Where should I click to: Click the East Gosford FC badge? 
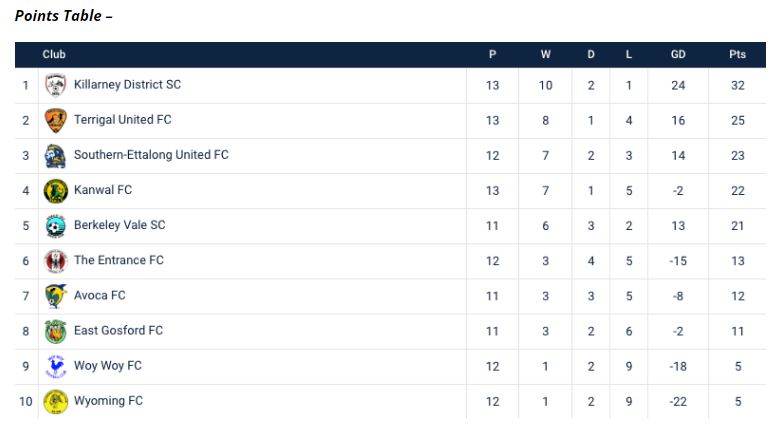[x=56, y=331]
